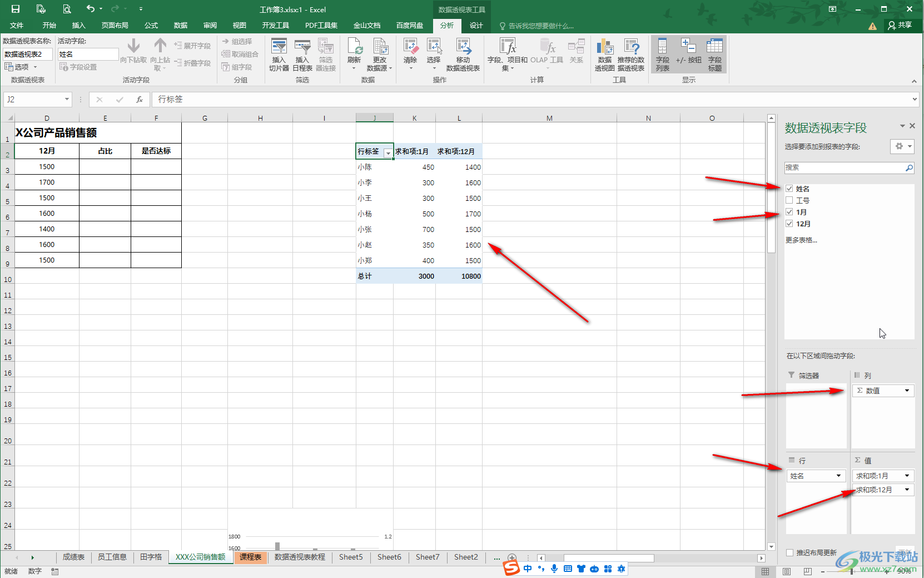Open the task pane options arrow

point(902,126)
